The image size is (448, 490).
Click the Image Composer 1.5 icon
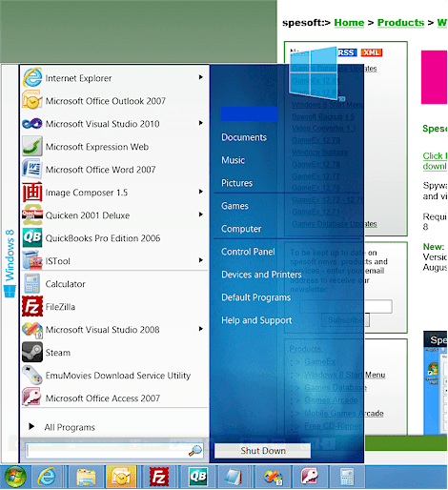click(x=32, y=192)
